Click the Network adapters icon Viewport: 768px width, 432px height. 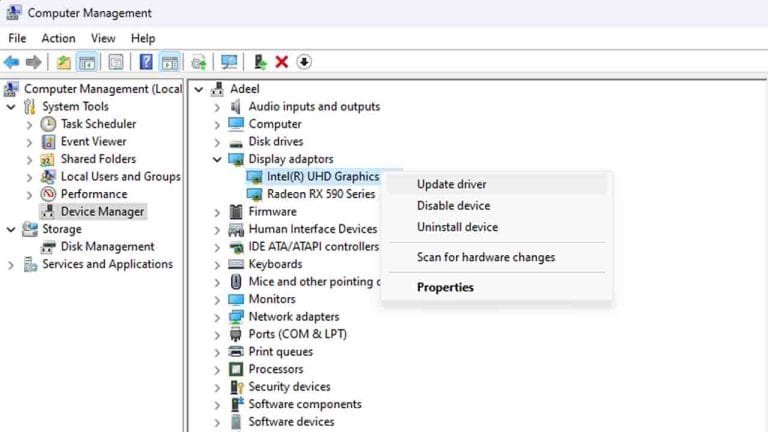click(x=236, y=317)
